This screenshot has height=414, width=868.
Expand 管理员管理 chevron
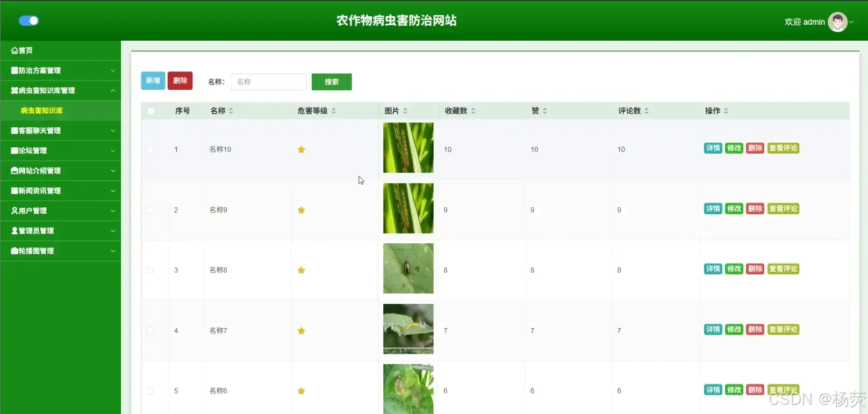point(113,231)
